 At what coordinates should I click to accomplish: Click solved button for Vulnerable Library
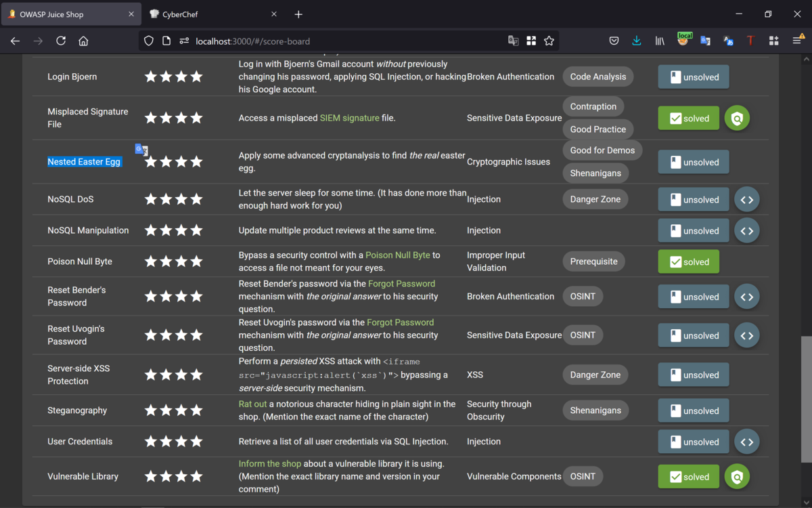click(688, 477)
